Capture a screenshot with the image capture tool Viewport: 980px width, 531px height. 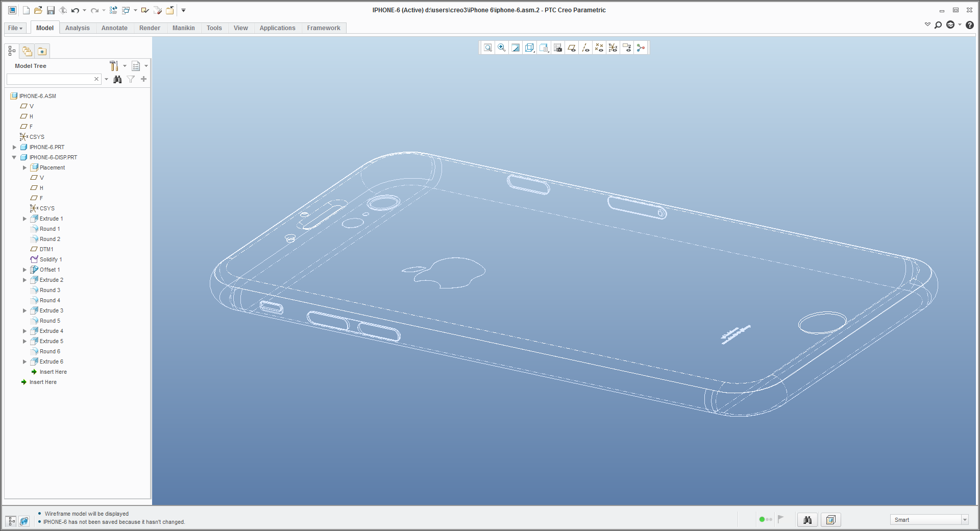(x=557, y=47)
